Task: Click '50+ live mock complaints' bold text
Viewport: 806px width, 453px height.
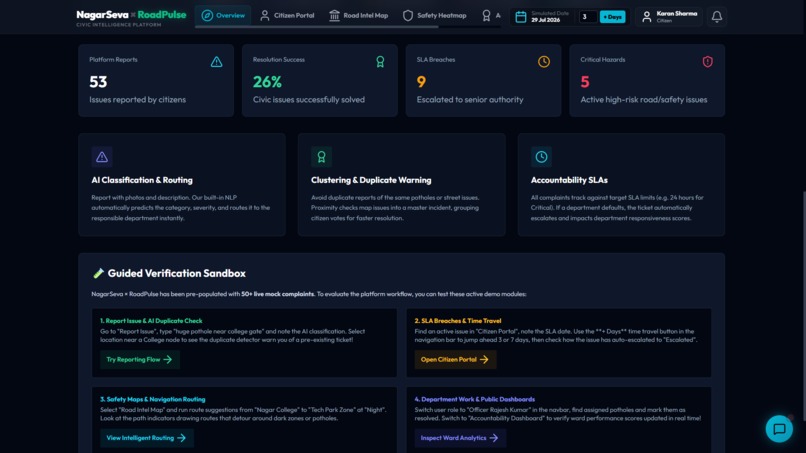Action: point(278,294)
